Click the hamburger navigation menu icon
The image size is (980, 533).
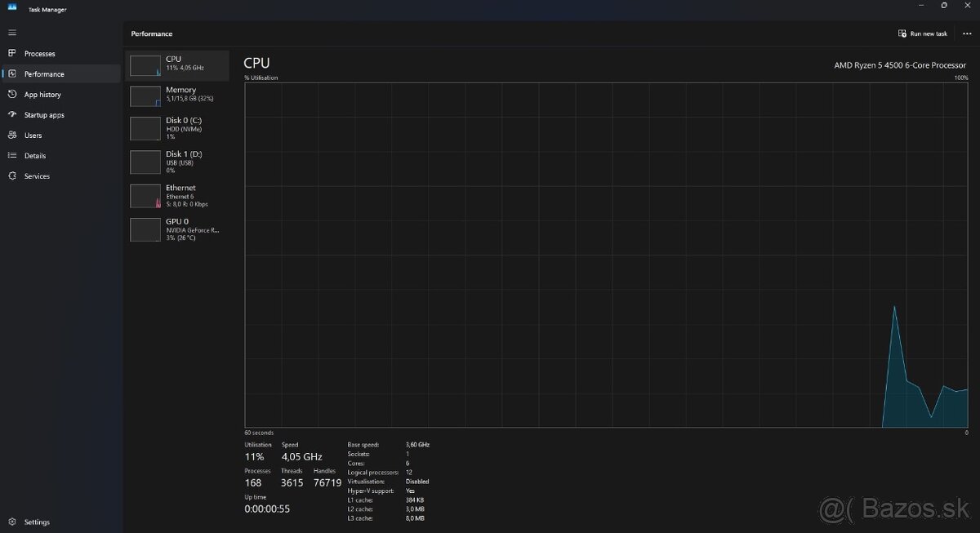coord(12,33)
